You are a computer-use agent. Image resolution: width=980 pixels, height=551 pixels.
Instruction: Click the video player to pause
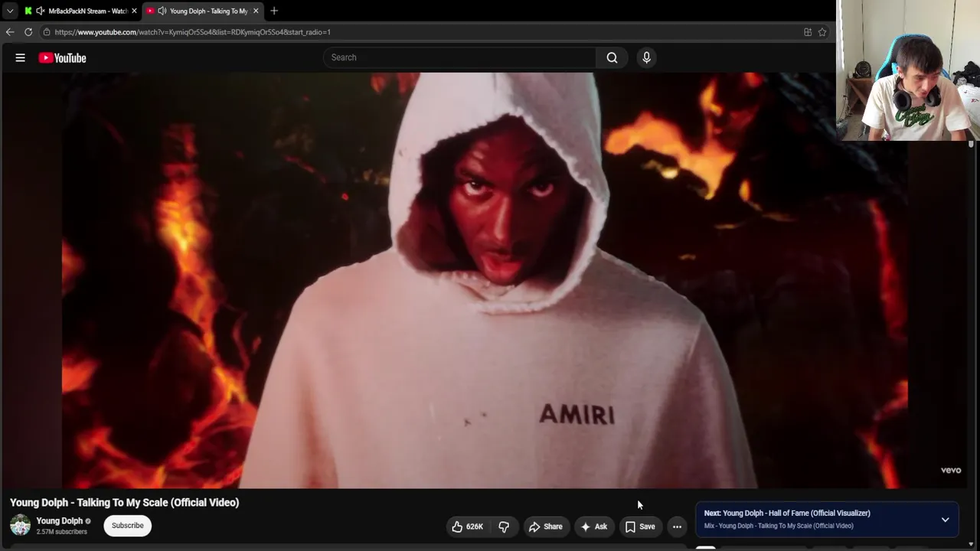pos(485,280)
